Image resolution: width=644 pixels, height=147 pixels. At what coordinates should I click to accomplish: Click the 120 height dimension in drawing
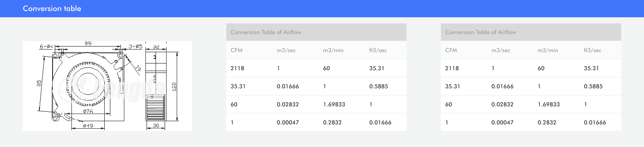pos(174,86)
